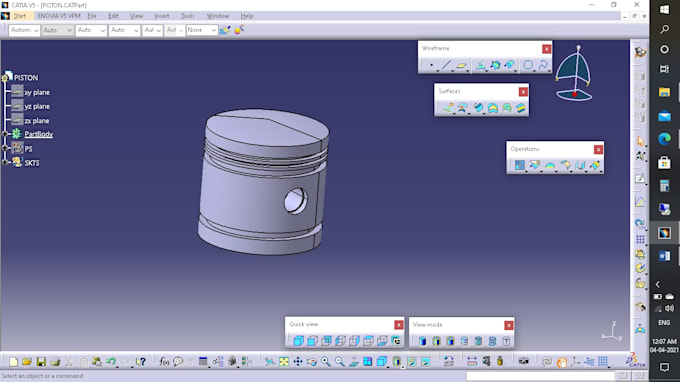680x382 pixels.
Task: Click the Fit All In icon
Action: coord(284,362)
